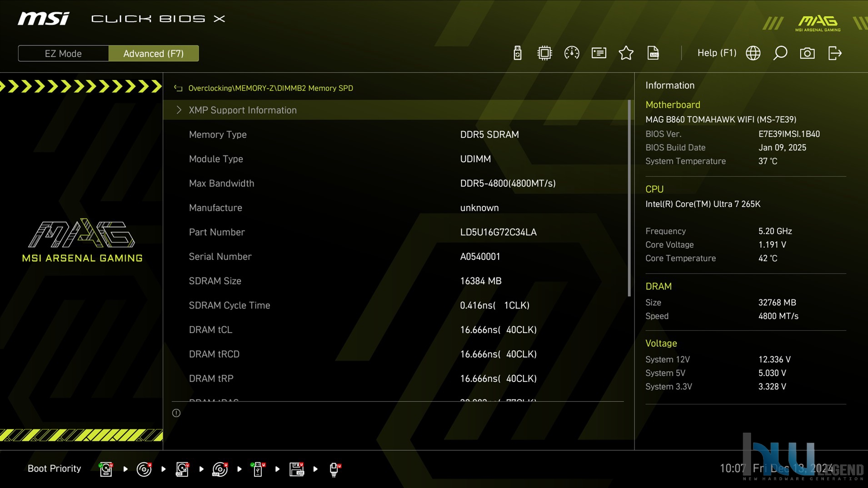Select the hard disk boot device icon
868x488 pixels.
pos(106,469)
